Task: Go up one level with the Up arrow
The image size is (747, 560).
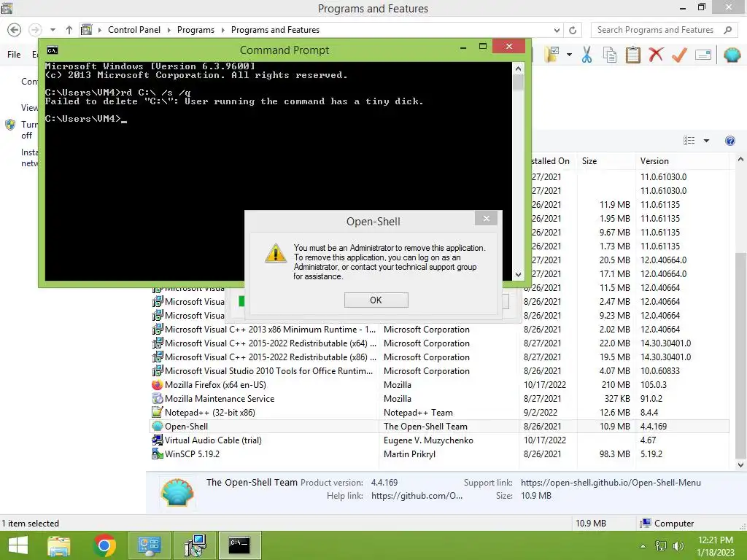Action: coord(69,30)
